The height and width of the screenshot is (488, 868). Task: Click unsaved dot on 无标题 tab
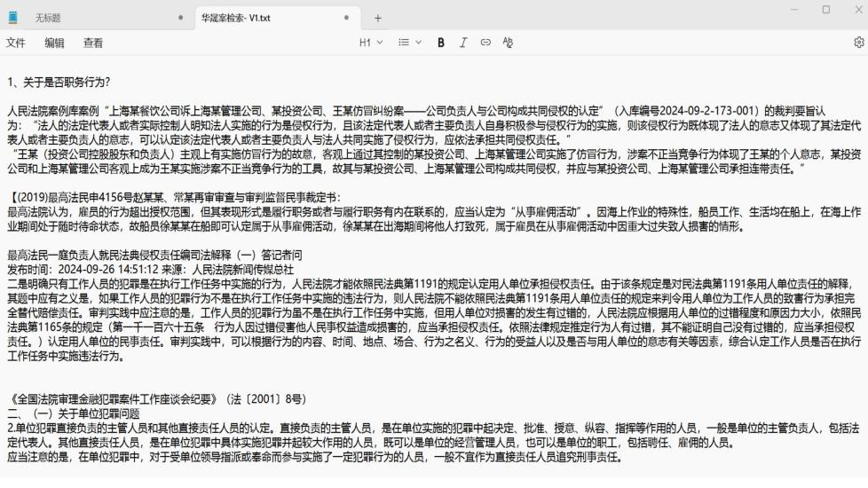180,18
